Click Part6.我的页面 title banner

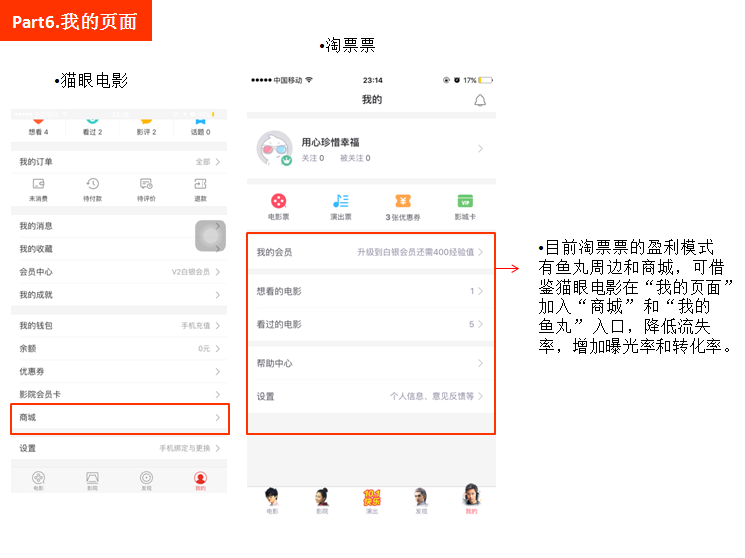76,20
